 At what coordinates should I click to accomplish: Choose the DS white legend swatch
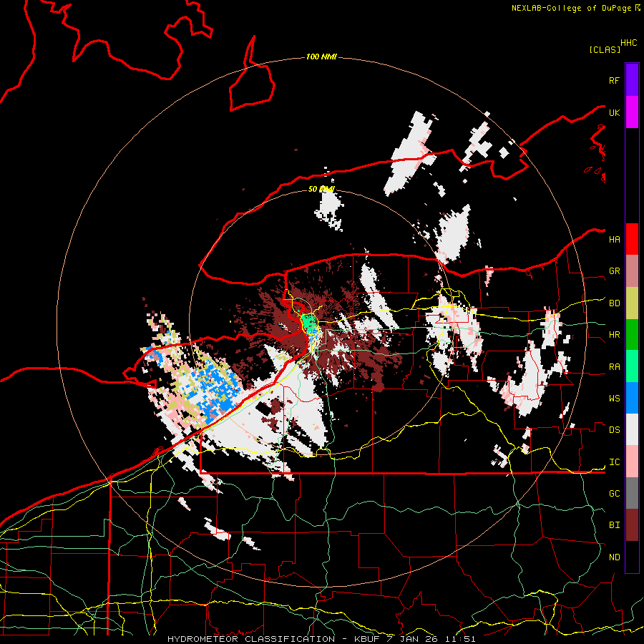click(632, 429)
